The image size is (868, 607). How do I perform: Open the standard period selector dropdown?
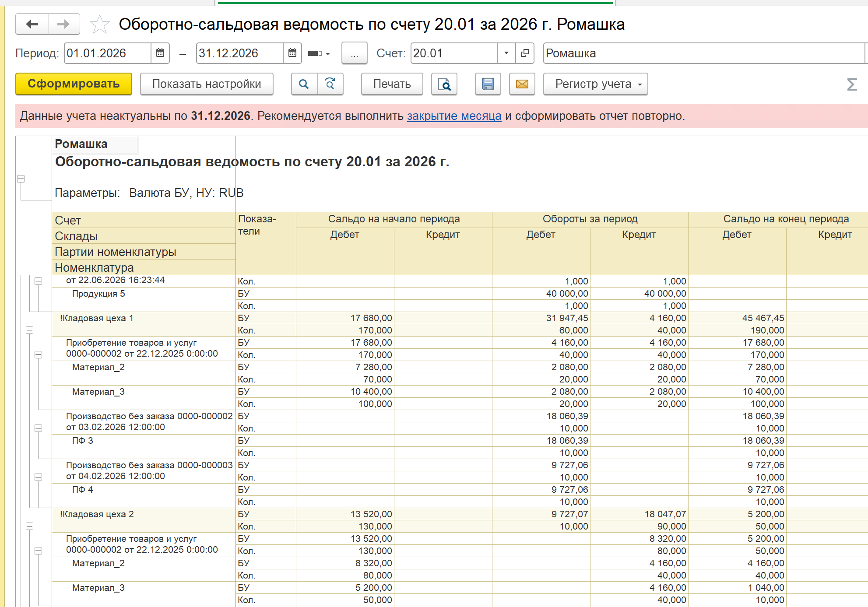[319, 53]
